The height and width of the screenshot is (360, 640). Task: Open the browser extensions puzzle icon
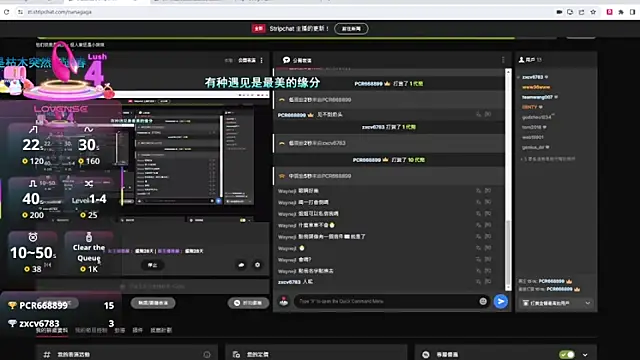621,12
